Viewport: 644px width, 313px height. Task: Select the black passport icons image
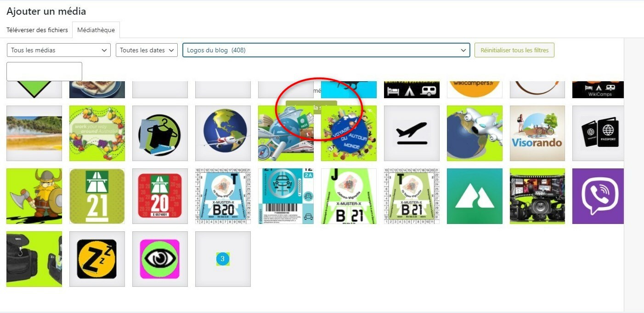click(598, 133)
